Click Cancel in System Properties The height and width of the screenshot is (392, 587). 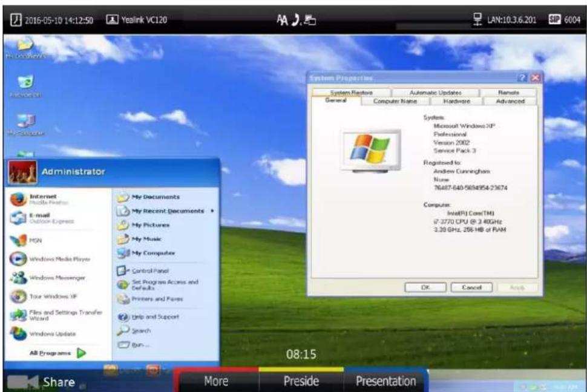pos(471,287)
